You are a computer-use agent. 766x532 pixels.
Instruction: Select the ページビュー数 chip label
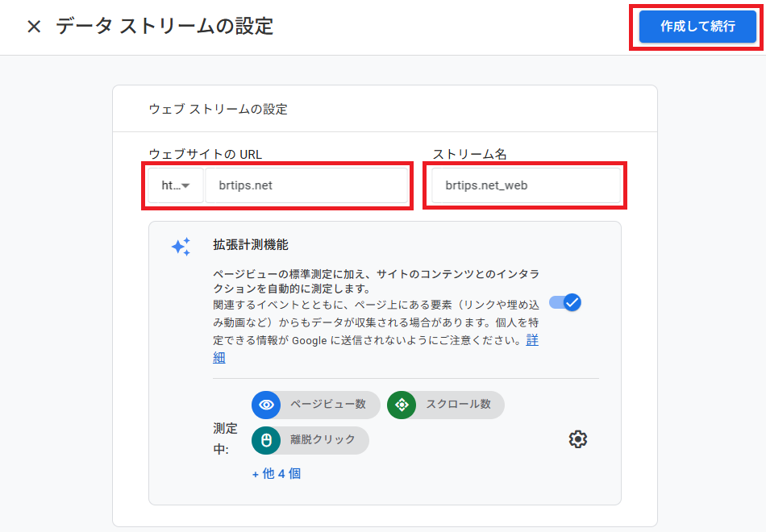328,405
